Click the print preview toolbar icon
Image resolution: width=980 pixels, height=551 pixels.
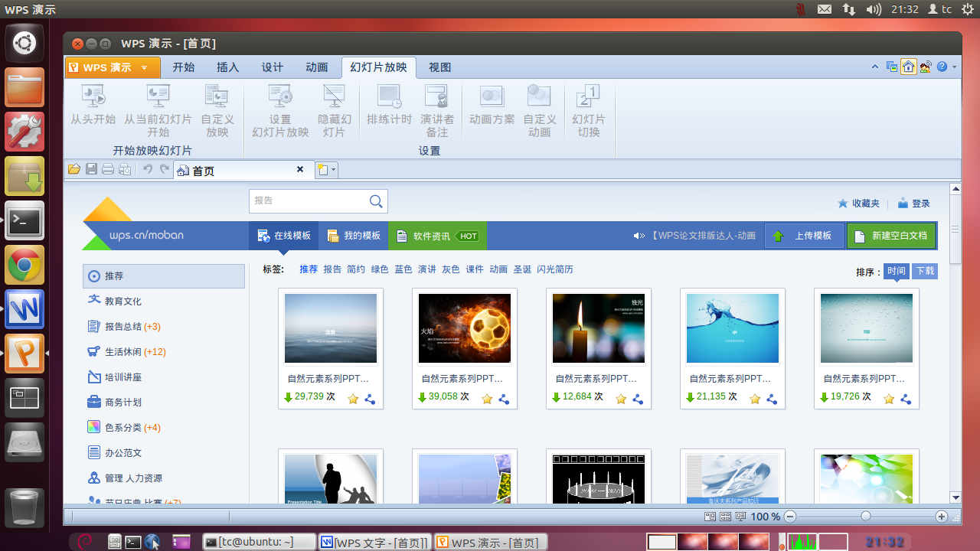point(125,169)
